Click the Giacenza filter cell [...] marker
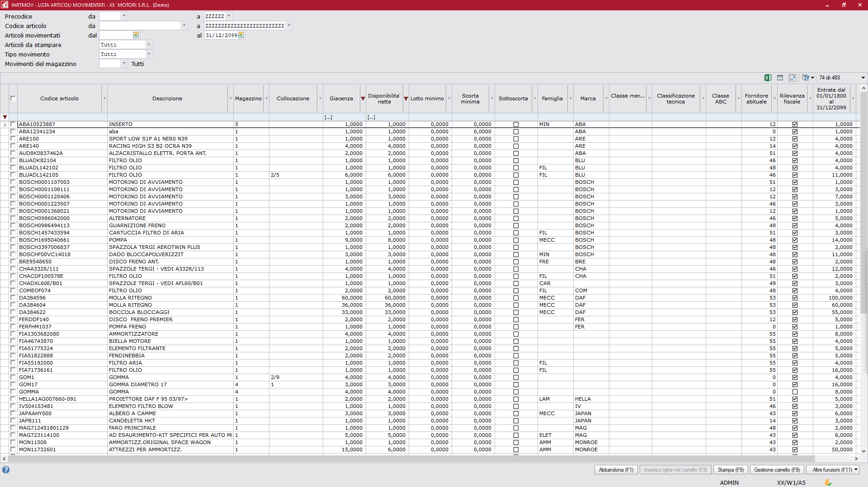 pyautogui.click(x=328, y=117)
